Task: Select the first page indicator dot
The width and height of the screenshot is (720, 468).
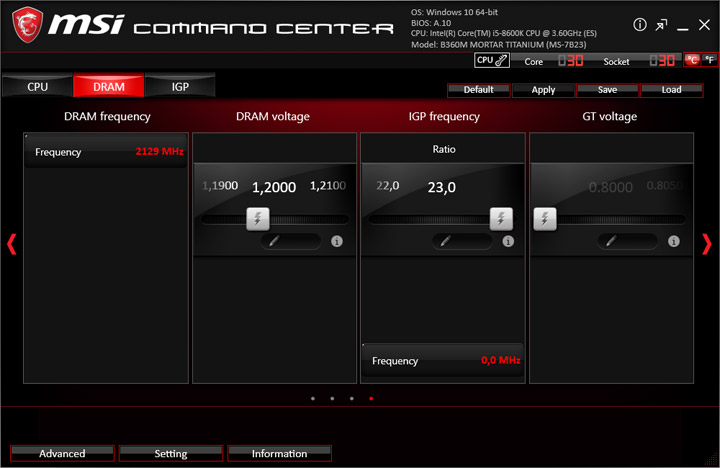Action: (313, 399)
